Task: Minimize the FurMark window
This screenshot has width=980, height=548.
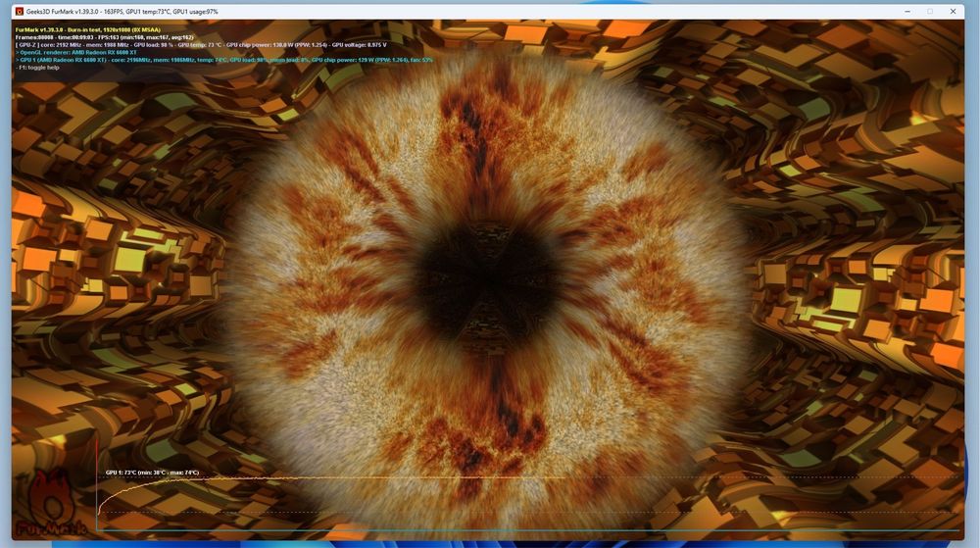Action: [x=906, y=11]
